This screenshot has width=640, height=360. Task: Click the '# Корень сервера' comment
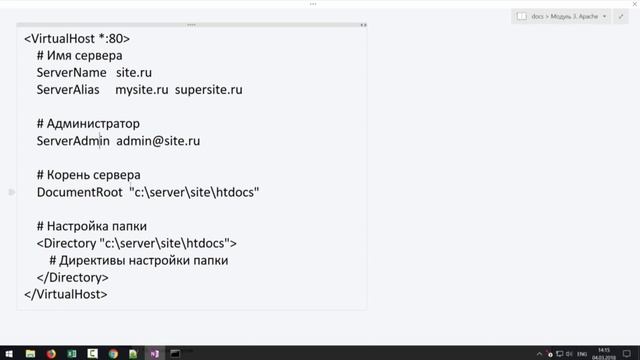coord(89,175)
